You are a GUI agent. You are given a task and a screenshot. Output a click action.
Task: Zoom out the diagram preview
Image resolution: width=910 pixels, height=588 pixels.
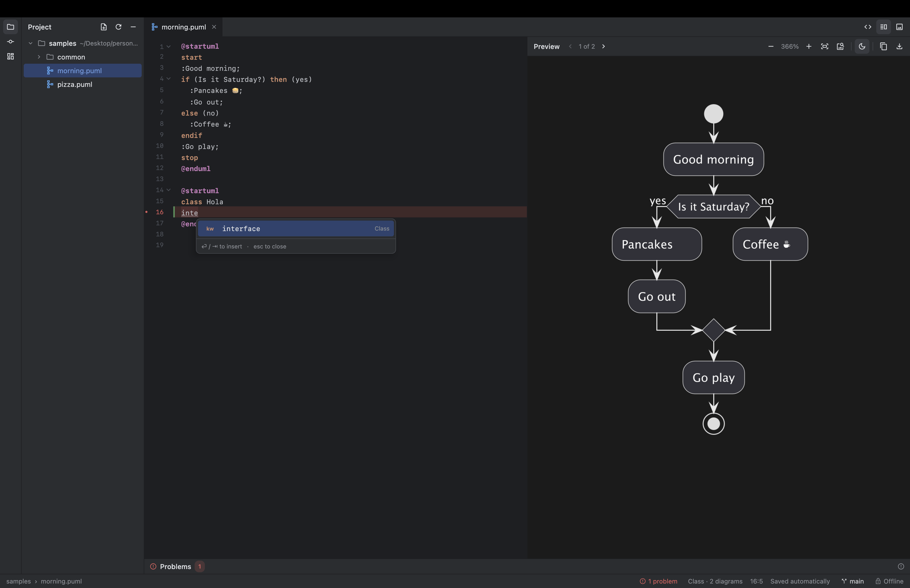point(771,46)
